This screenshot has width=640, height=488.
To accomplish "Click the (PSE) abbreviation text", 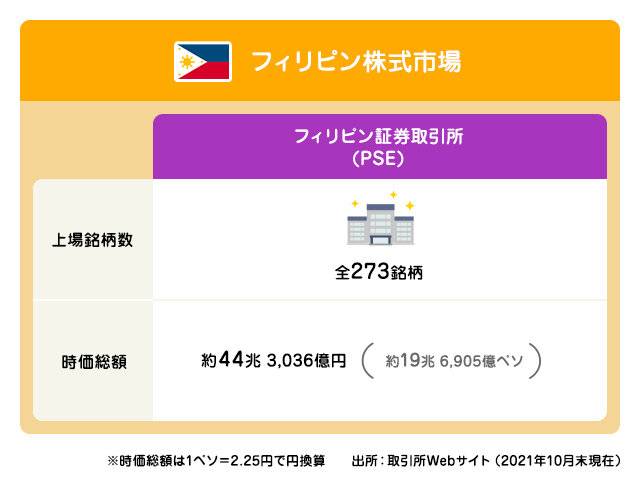I will (x=378, y=158).
